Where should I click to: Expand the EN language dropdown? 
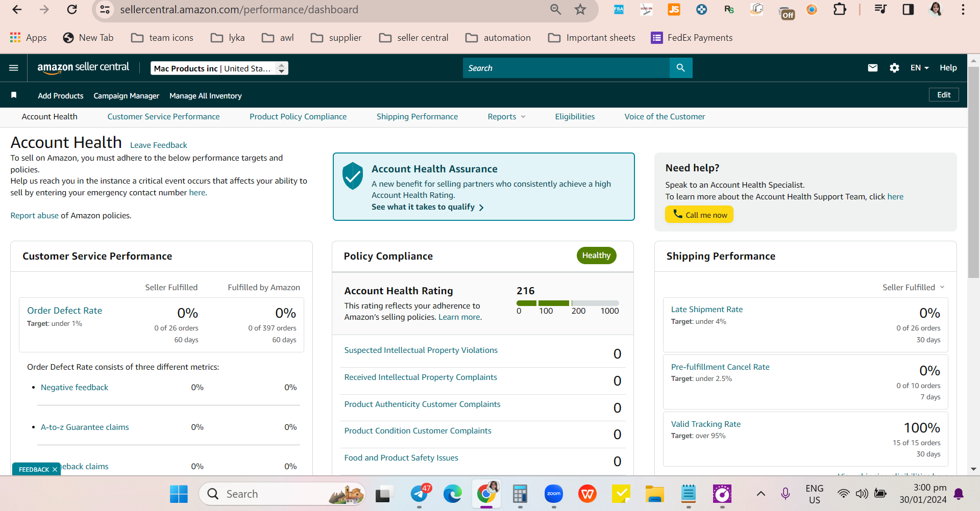point(919,68)
